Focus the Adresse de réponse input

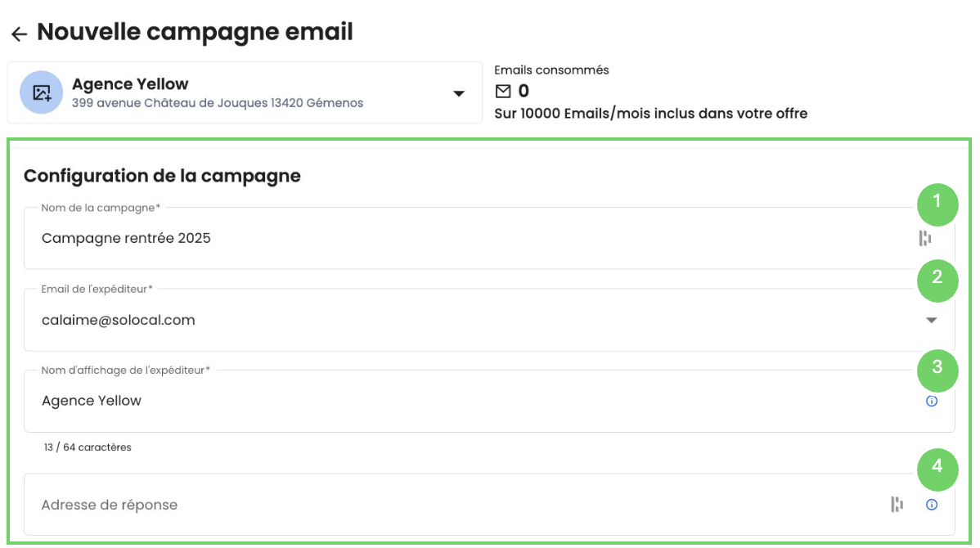(409, 505)
